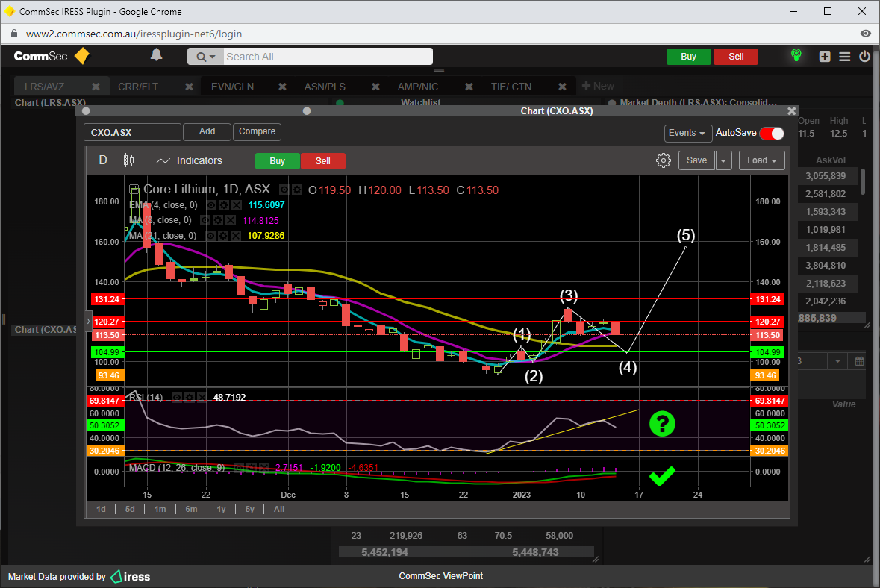The image size is (880, 588).
Task: Open the hamburger menu in header
Action: coord(845,57)
